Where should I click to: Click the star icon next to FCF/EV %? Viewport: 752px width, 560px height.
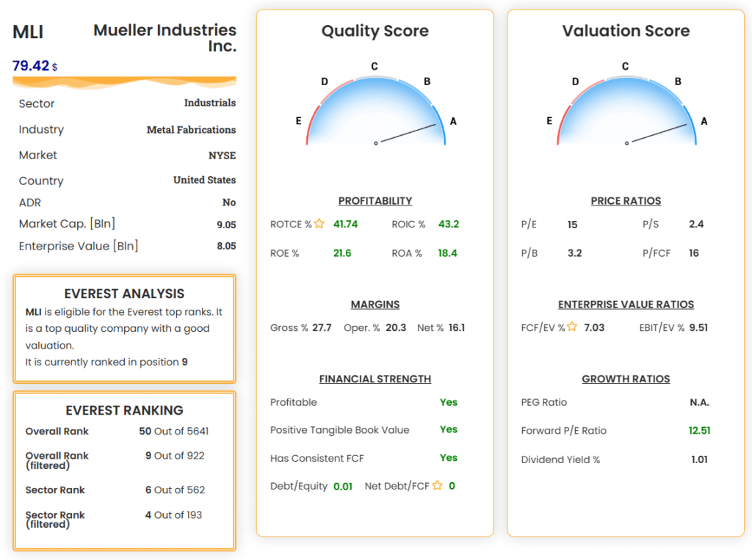571,327
